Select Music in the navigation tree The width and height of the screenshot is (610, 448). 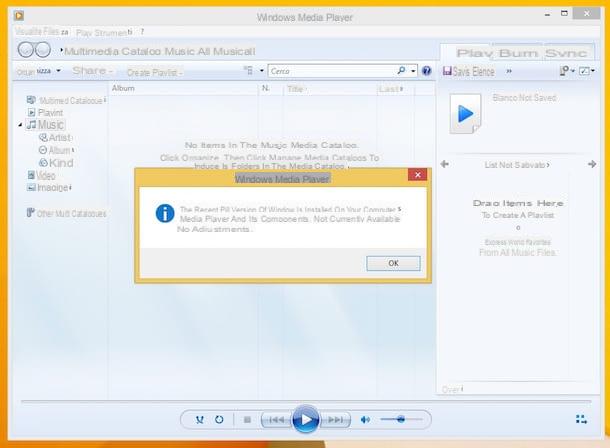coord(46,125)
